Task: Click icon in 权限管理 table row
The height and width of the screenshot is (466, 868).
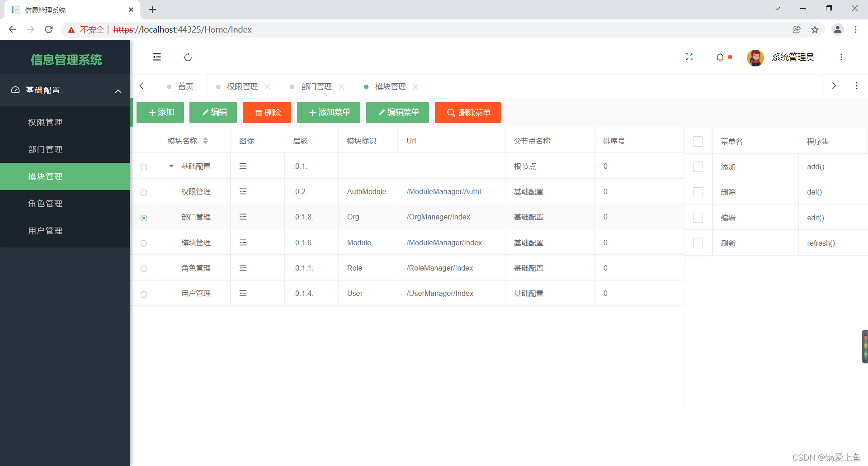Action: point(243,191)
